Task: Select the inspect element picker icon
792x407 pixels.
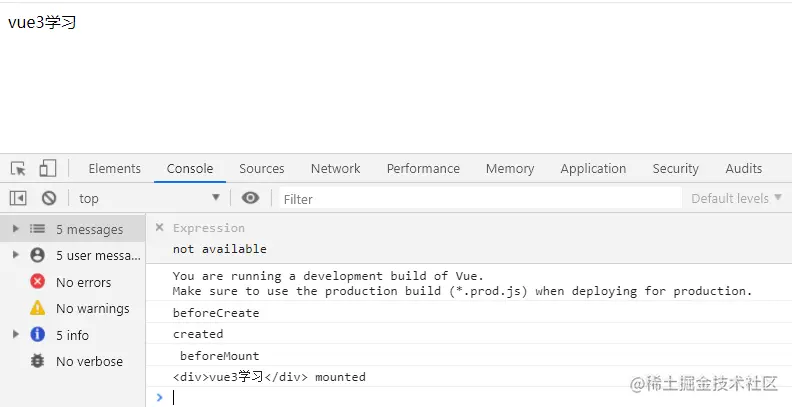Action: point(18,168)
